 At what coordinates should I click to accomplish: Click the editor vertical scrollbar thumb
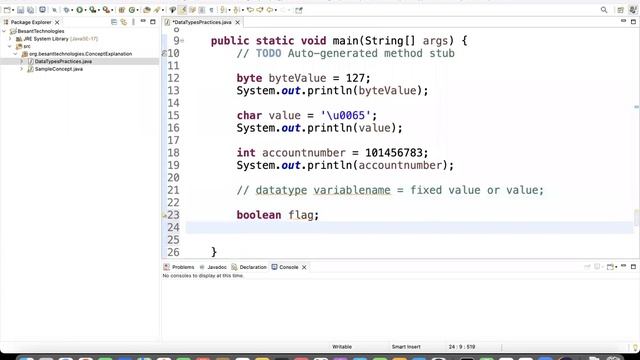coord(636,217)
